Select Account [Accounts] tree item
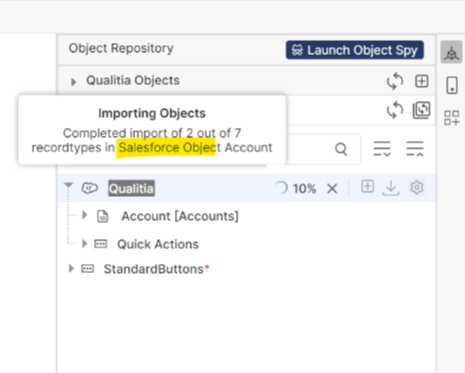 (180, 216)
